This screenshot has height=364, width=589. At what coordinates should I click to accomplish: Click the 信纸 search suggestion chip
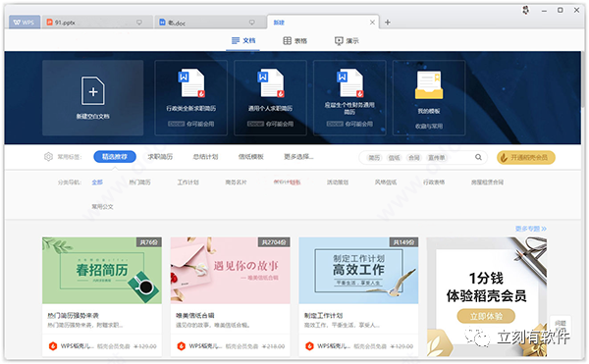(394, 158)
